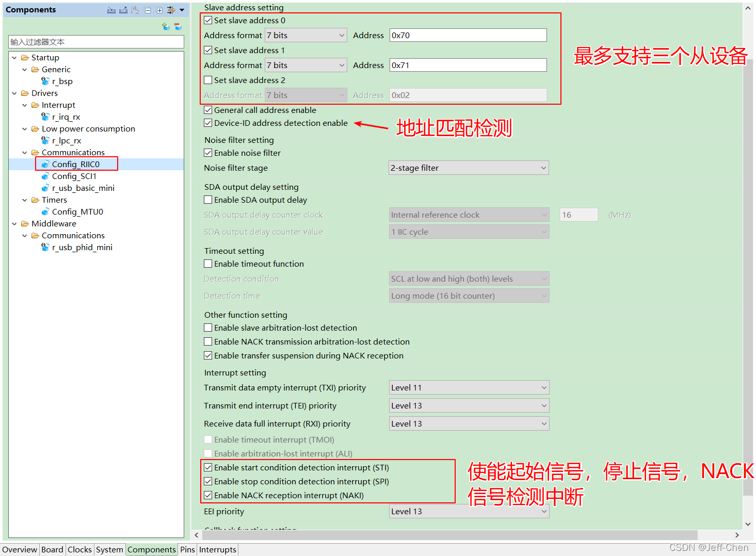Click the r_usb_basic_mini component icon
Viewport: 756px width, 556px height.
[45, 188]
